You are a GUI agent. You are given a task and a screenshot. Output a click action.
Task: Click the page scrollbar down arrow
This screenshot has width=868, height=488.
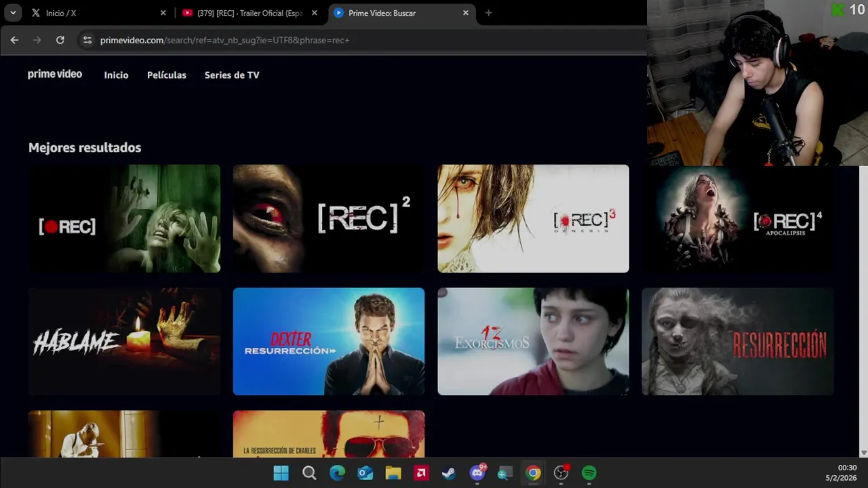pos(863,453)
